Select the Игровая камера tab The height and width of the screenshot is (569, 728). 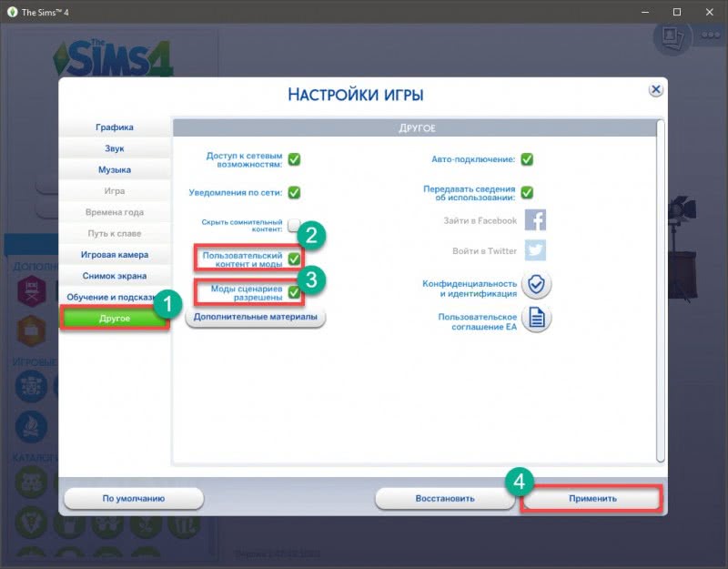115,255
